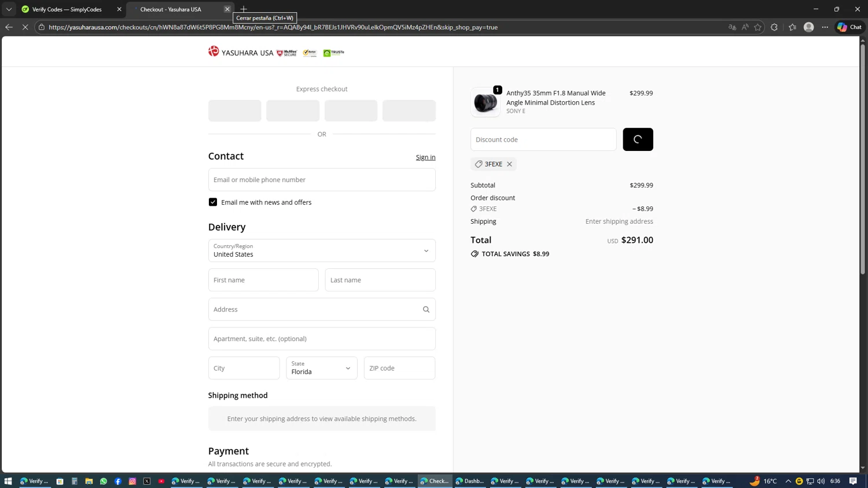Show hidden system tray icons chevron
The width and height of the screenshot is (868, 488).
788,481
